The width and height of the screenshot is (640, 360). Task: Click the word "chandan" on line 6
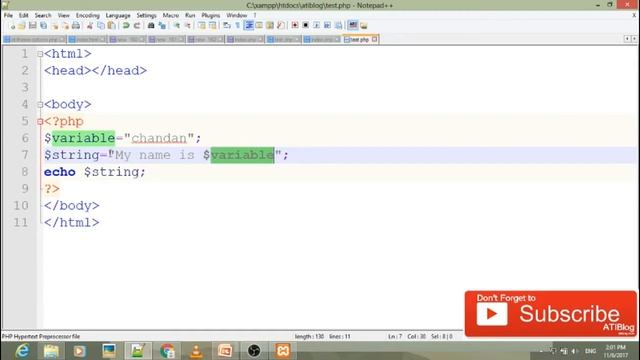[159, 138]
